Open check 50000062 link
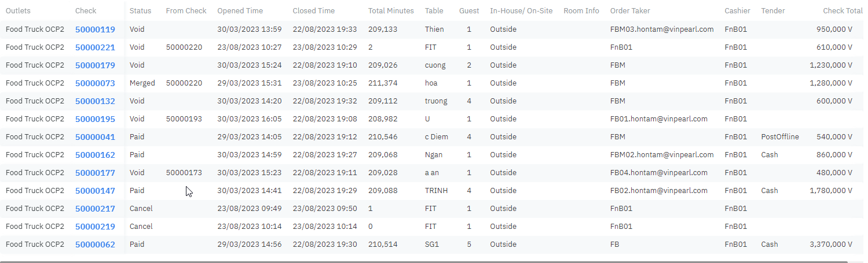This screenshot has width=868, height=263. point(95,245)
